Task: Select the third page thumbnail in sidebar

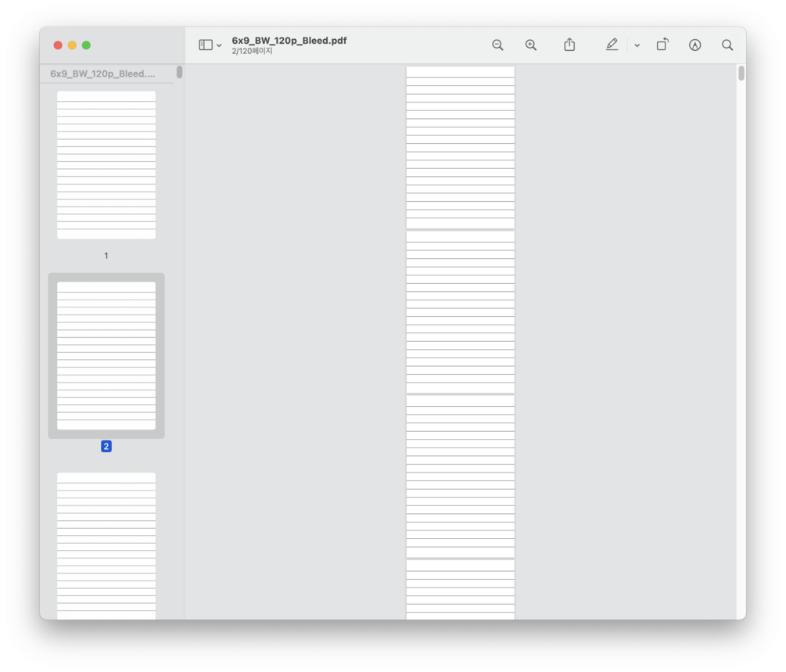Action: coord(106,545)
